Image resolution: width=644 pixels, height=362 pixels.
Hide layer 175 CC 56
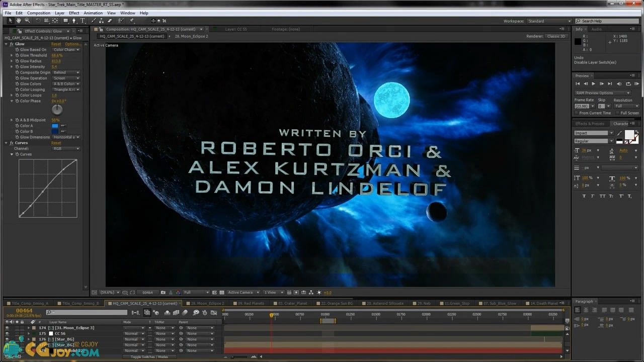7,333
